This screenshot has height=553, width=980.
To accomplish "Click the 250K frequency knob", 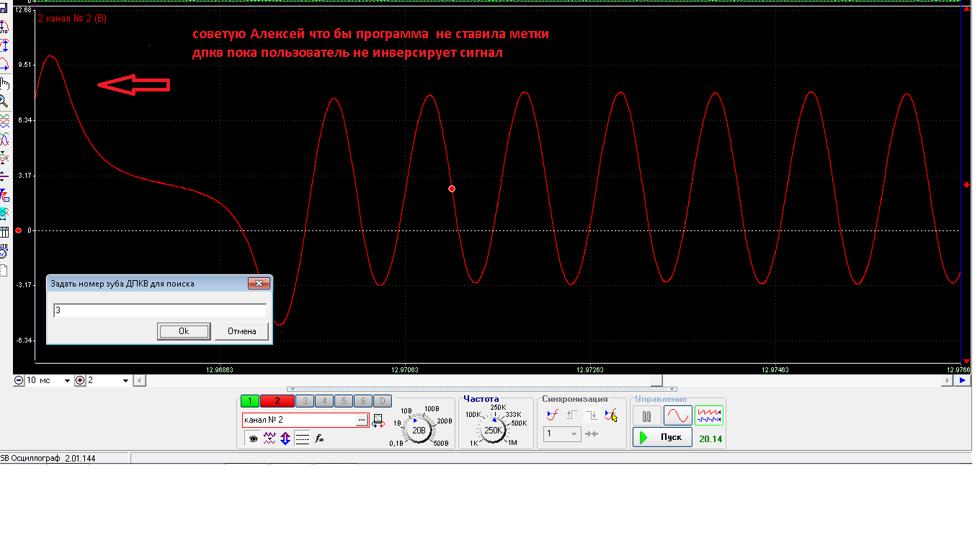I will (494, 430).
